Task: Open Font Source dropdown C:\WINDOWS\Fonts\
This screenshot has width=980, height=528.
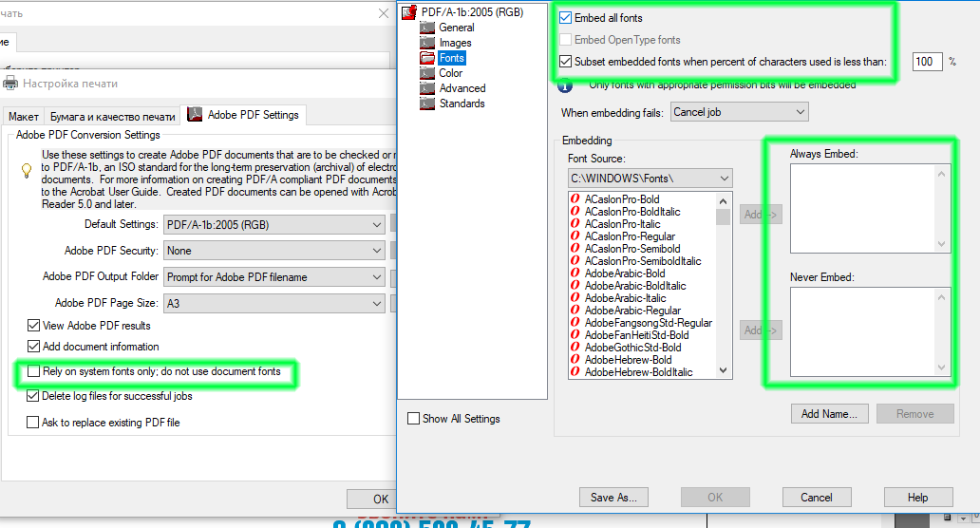Action: pyautogui.click(x=650, y=179)
